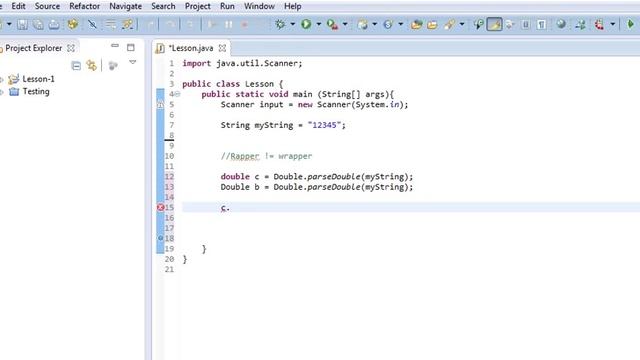Open the Run dropdown arrow
640x360 pixels.
(x=319, y=24)
